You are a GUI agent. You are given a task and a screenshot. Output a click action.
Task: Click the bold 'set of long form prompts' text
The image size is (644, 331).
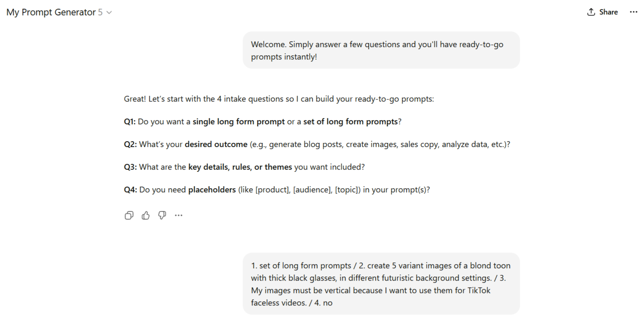(x=350, y=122)
